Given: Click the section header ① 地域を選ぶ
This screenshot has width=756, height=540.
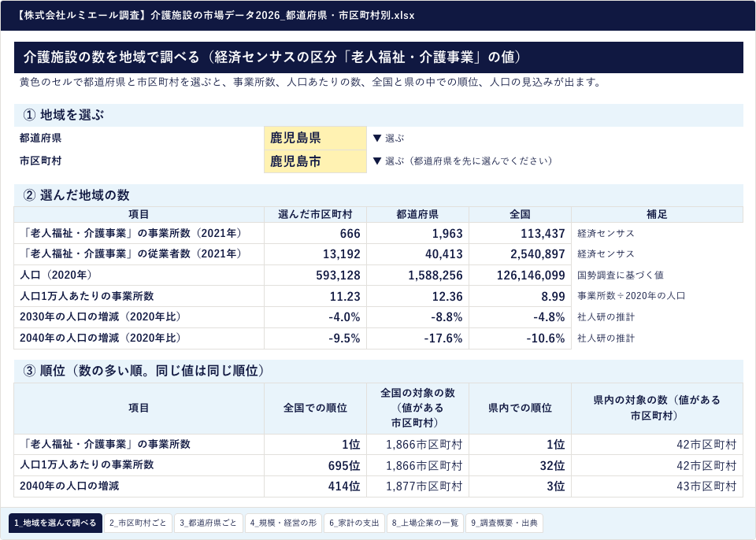Looking at the screenshot, I should coord(379,115).
